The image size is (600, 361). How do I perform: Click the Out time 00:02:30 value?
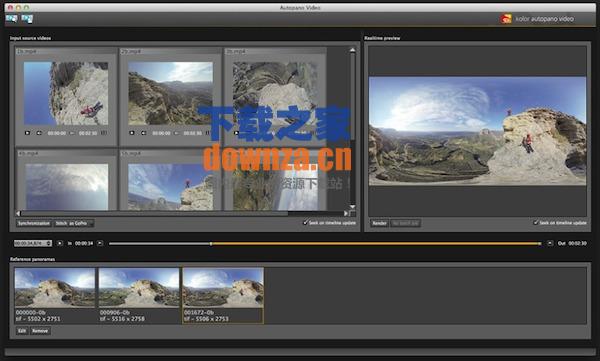click(x=577, y=243)
